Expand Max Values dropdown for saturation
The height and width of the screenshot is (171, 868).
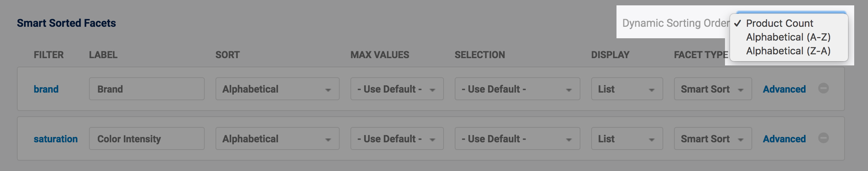point(397,139)
